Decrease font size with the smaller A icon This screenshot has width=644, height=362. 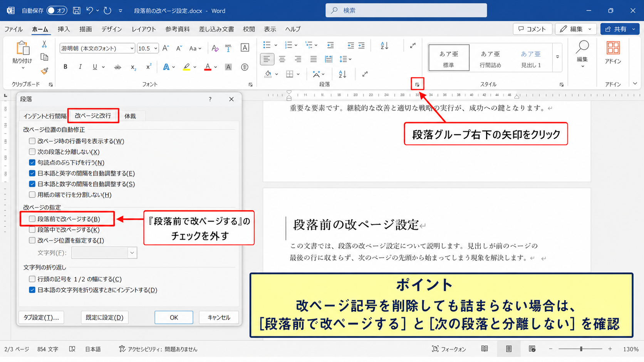tap(179, 48)
